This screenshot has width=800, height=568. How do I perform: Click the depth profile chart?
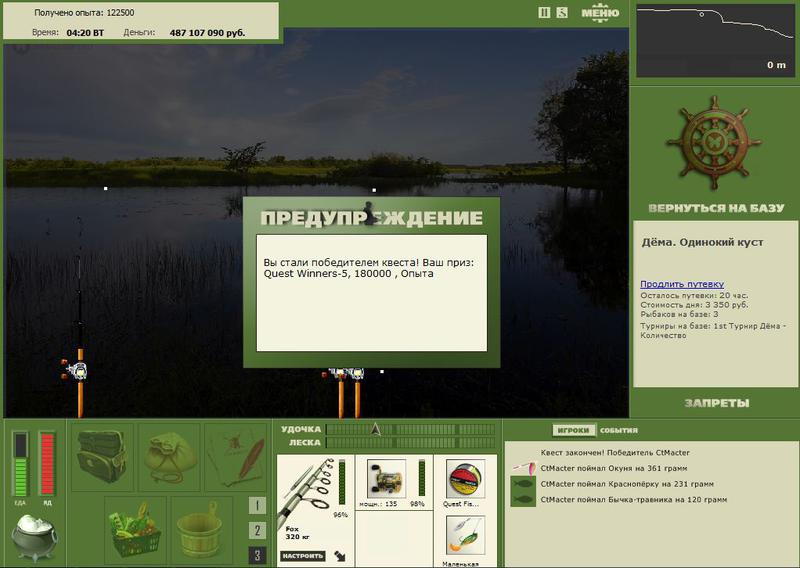click(x=715, y=41)
